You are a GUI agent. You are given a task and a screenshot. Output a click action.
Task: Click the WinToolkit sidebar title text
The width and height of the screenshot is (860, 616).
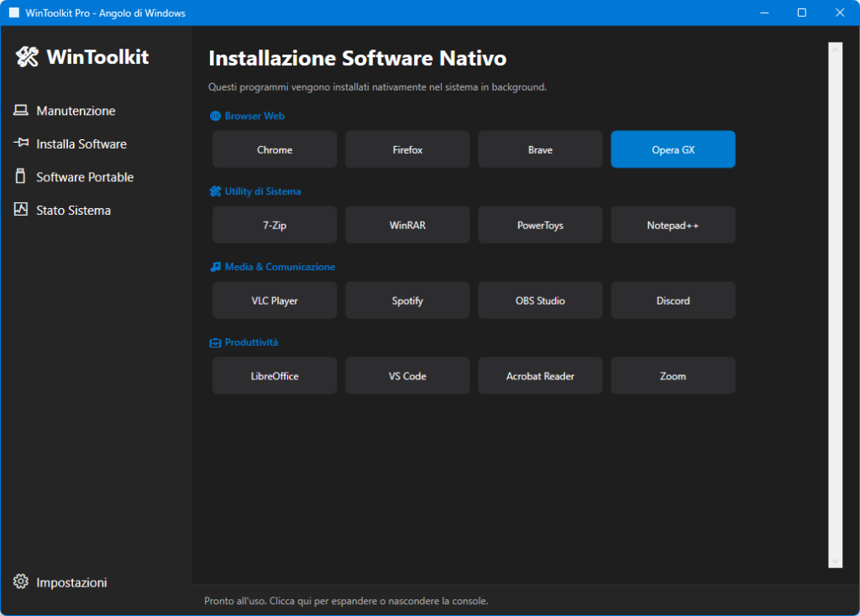(97, 56)
